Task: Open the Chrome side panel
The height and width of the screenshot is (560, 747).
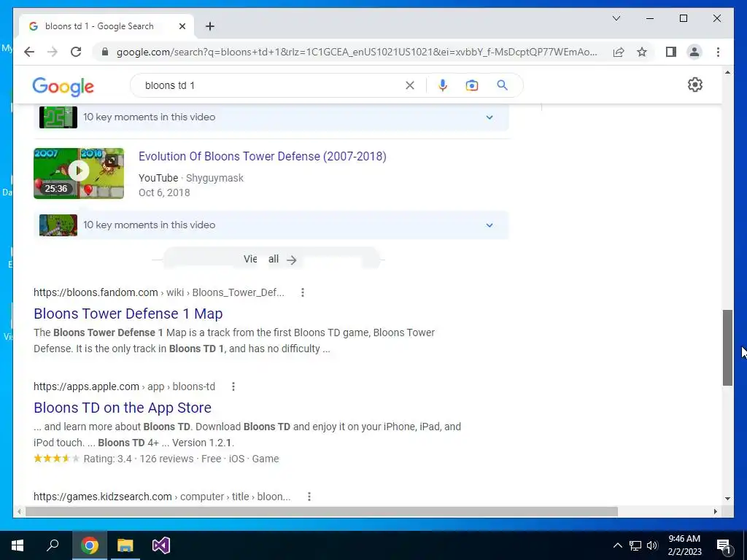Action: point(671,52)
